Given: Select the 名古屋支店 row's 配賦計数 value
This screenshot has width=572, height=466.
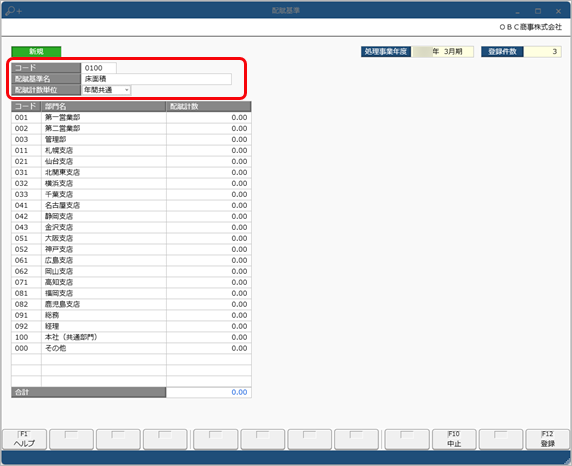Looking at the screenshot, I should [209, 205].
